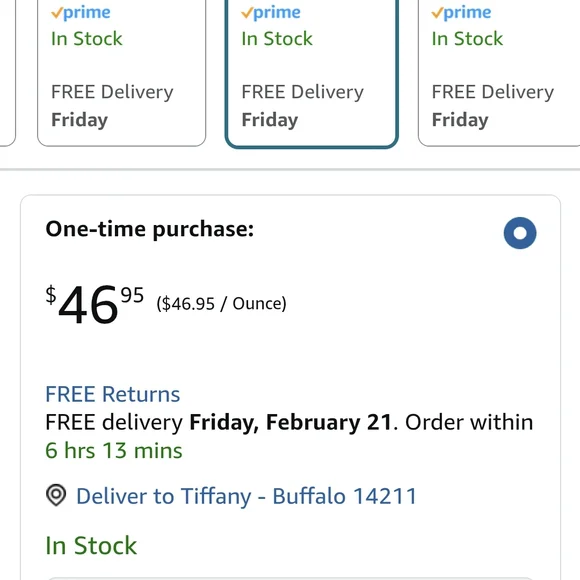
Task: Click the In Stock status below the delivery address
Action: 91,545
